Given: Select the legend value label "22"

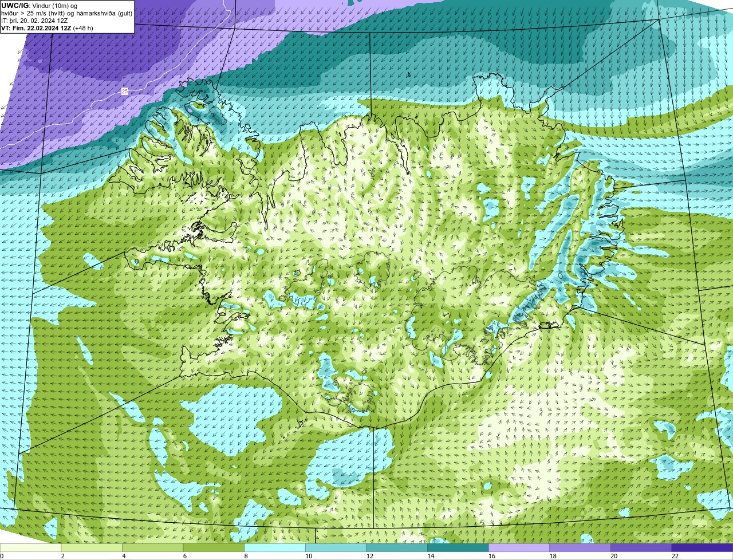Looking at the screenshot, I should pos(675,556).
